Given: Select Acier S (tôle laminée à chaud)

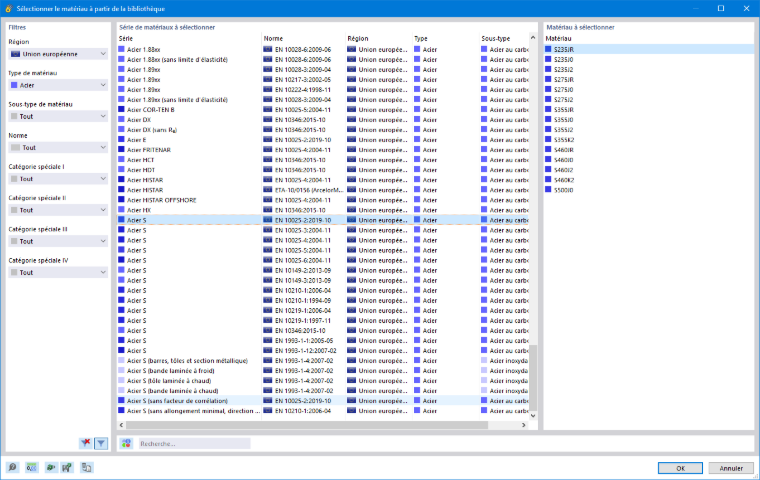Looking at the screenshot, I should [323, 381].
